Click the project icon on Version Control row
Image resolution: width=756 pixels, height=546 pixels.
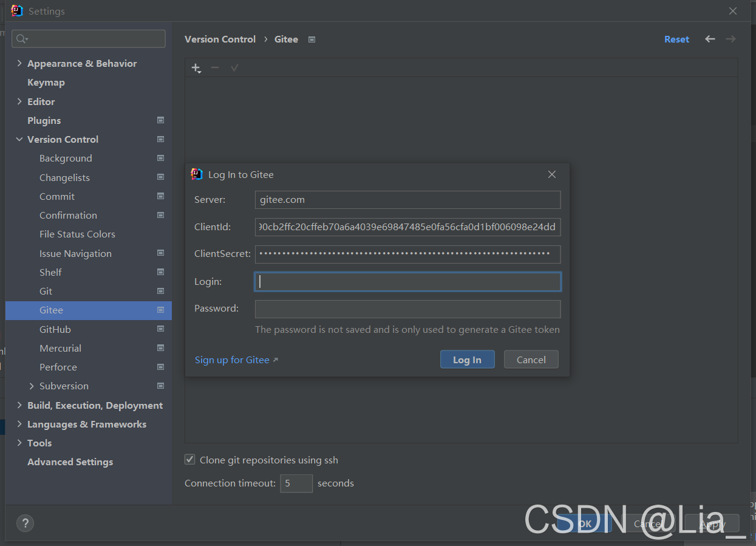point(160,139)
